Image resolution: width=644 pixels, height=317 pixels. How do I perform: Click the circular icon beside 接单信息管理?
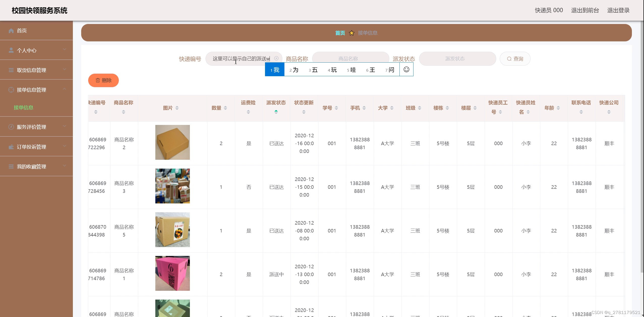(11, 90)
